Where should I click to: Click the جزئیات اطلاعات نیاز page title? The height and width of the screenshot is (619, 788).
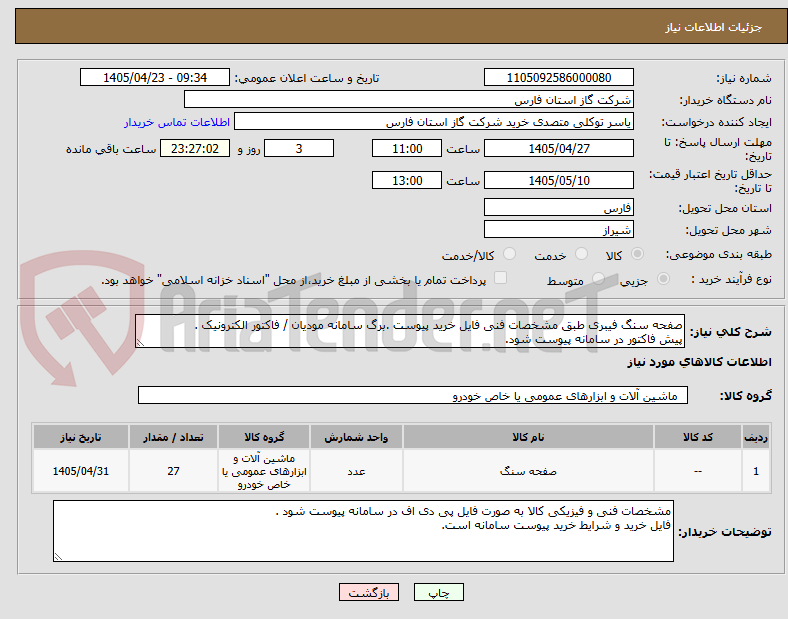point(714,27)
